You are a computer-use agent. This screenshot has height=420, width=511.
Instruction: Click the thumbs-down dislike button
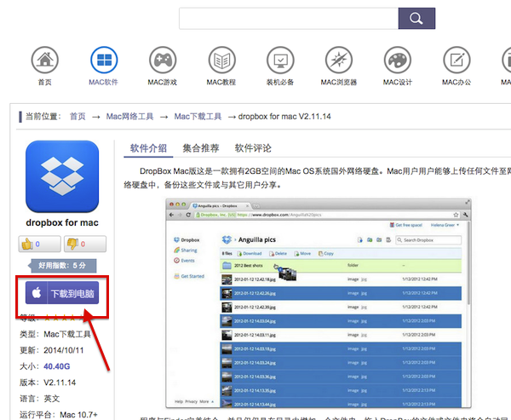pyautogui.click(x=85, y=244)
